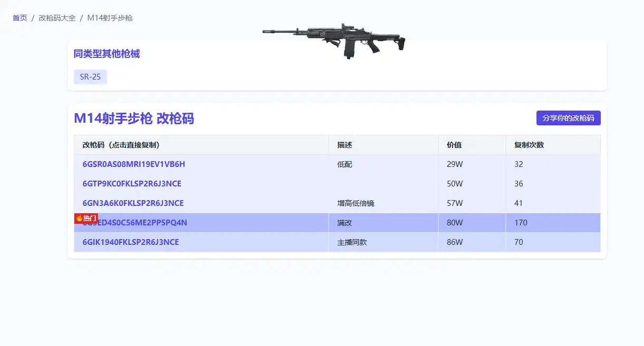Open 改枪码大全 breadcrumb link

pyautogui.click(x=57, y=18)
